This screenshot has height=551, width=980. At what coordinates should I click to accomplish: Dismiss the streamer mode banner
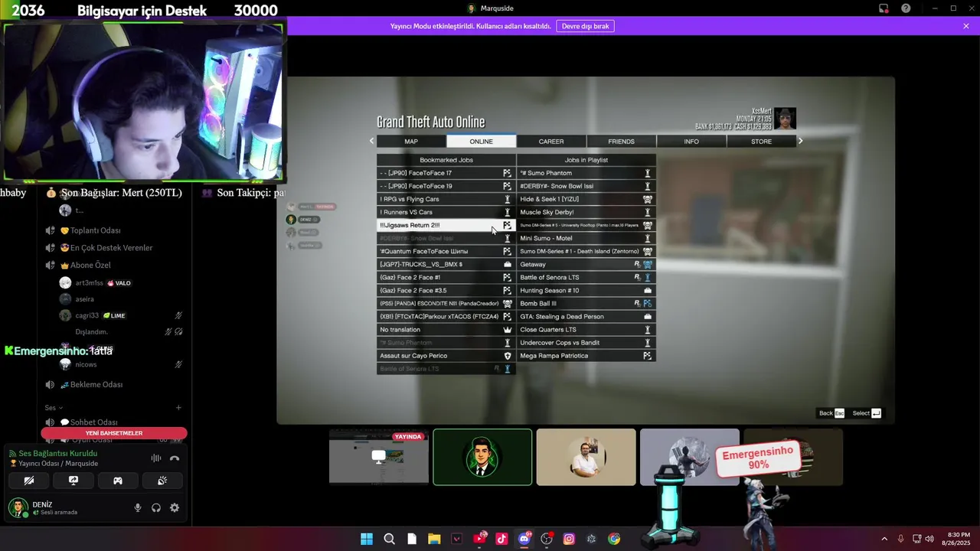(x=966, y=26)
